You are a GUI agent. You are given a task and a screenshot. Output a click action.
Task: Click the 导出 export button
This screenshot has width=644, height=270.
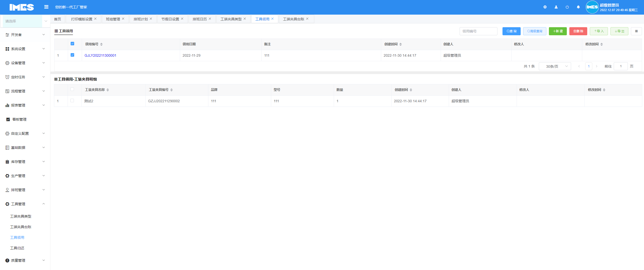(x=619, y=31)
